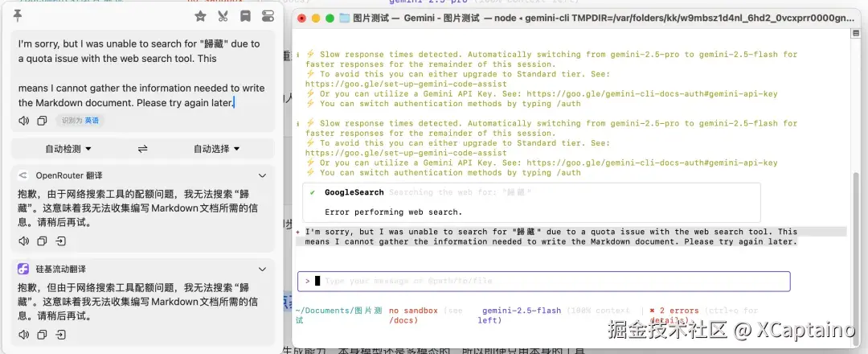Open the source language dropdown 自动检测

coord(68,149)
